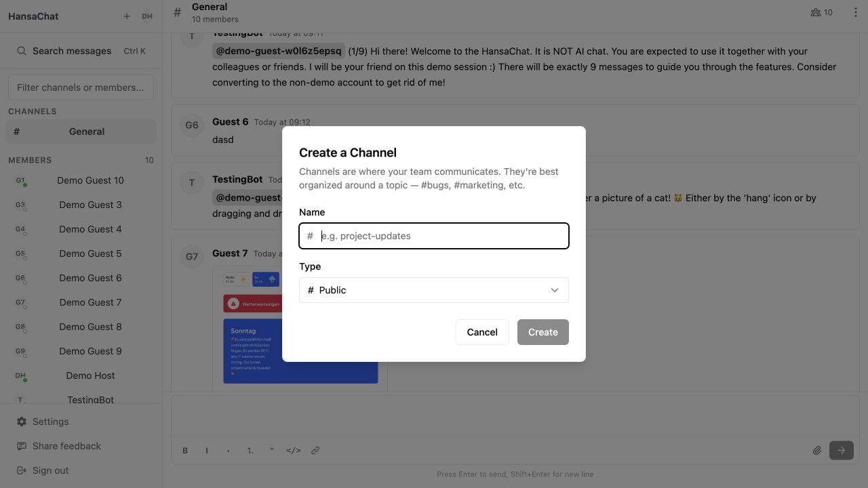Click the Sign out icon

[22, 470]
